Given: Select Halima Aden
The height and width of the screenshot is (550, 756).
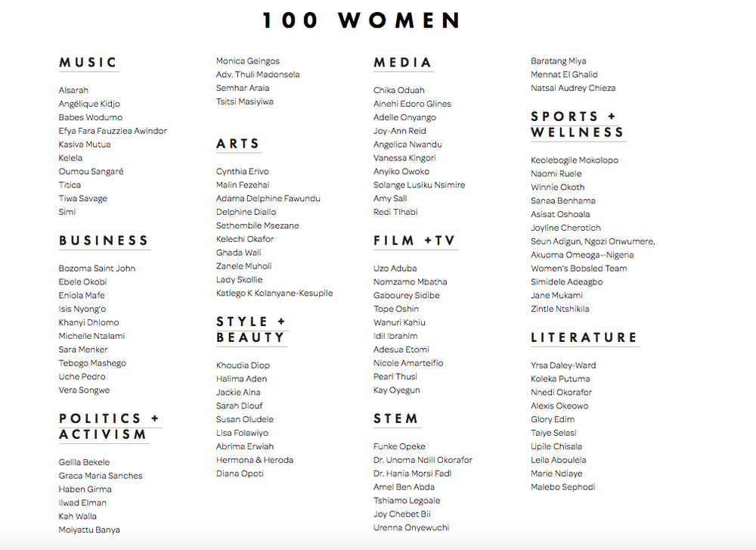Looking at the screenshot, I should coord(242,379).
